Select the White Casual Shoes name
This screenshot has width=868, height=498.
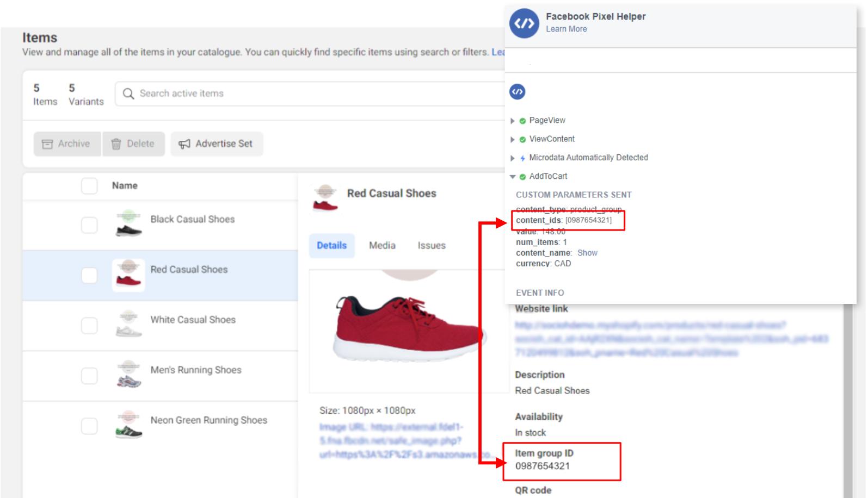coord(193,320)
